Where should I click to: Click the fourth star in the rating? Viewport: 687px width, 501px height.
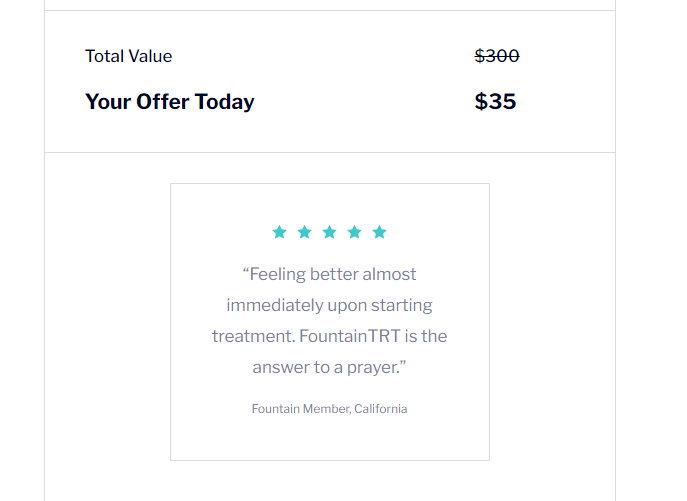pos(354,232)
